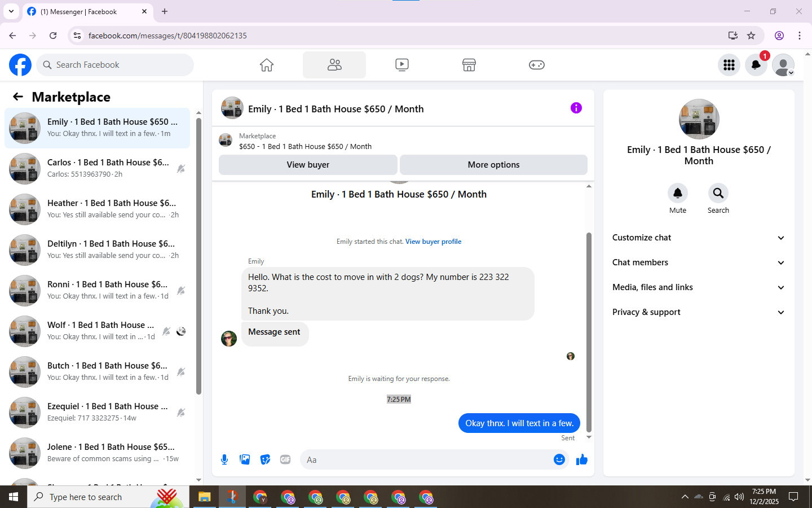This screenshot has height=508, width=812.
Task: Open Deltilyn conversation in list
Action: 97,250
